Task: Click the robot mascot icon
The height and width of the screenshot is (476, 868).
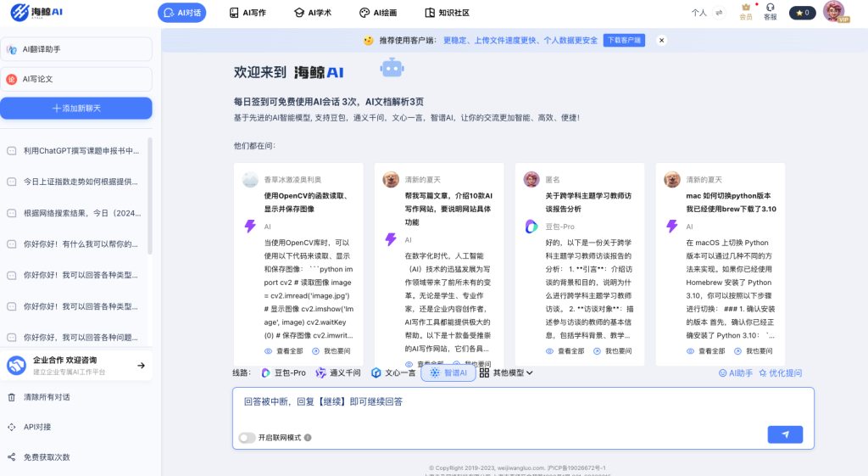Action: 392,68
